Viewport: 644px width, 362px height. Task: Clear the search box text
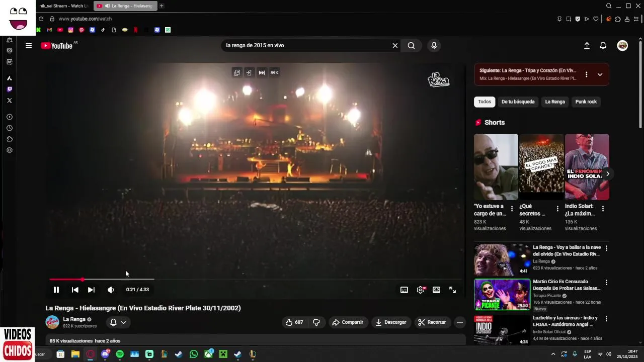(395, 46)
